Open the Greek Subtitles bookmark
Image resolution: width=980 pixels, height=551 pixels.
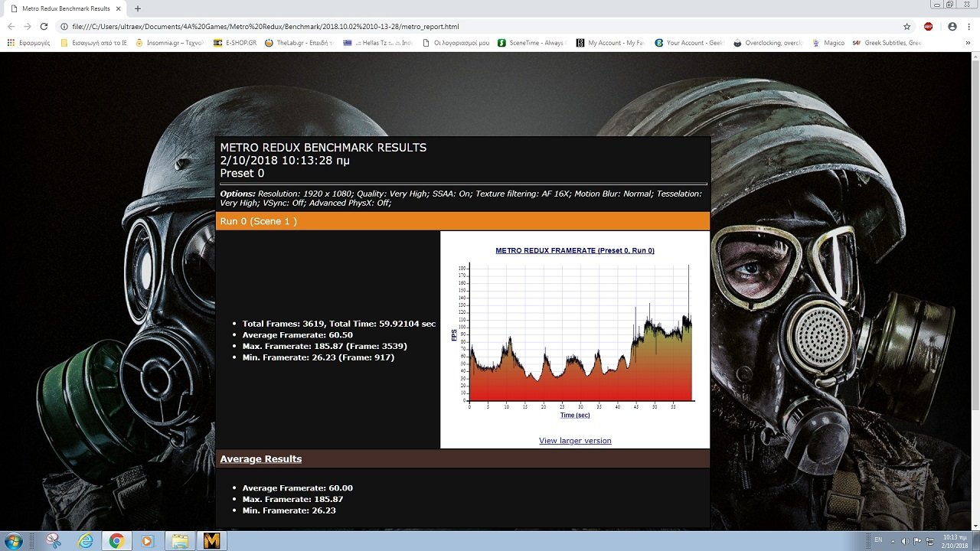pos(888,43)
